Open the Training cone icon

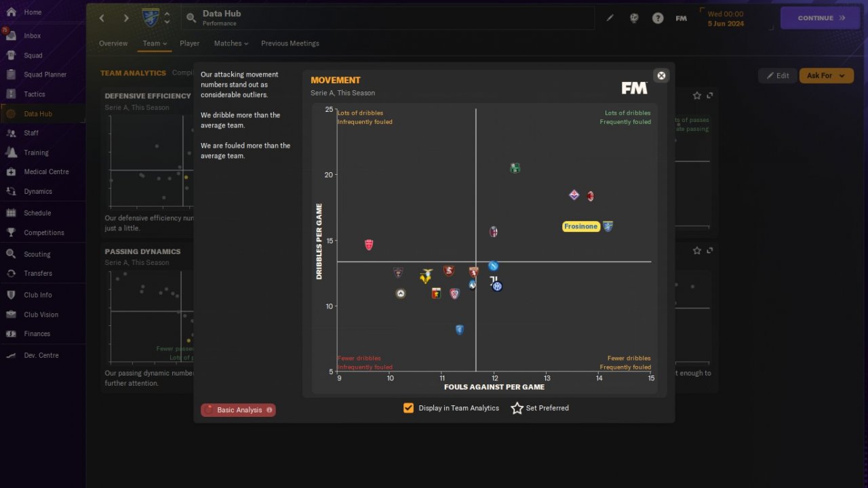click(x=11, y=152)
